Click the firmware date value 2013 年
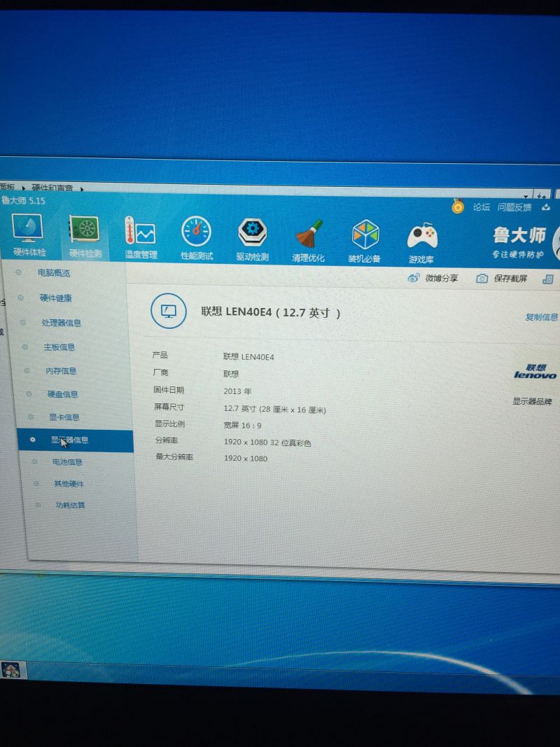 [237, 391]
